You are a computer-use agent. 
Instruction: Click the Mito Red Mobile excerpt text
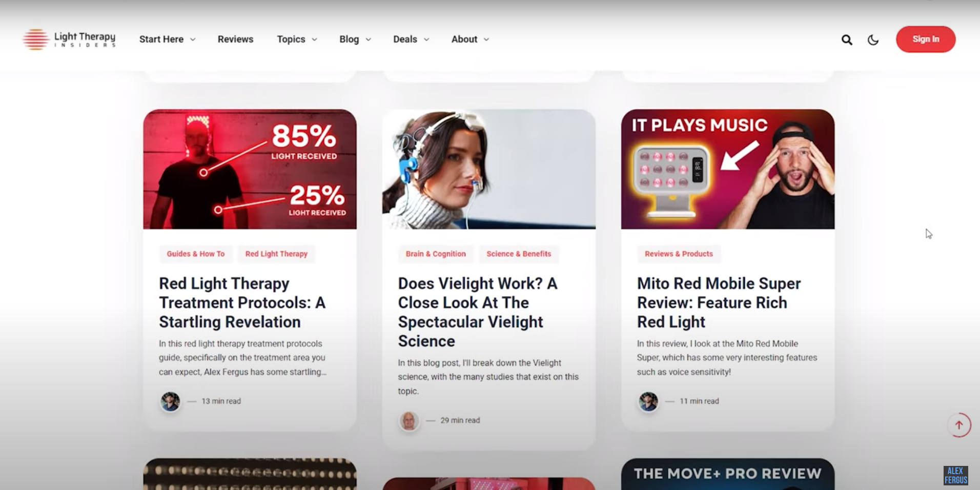click(727, 358)
